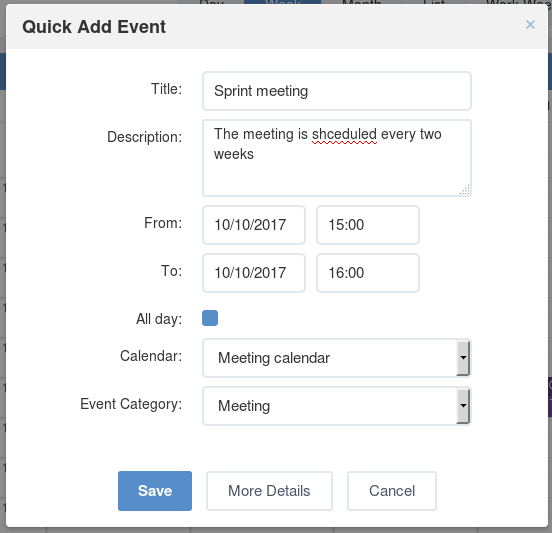Click the Description box resize handle

pyautogui.click(x=465, y=190)
